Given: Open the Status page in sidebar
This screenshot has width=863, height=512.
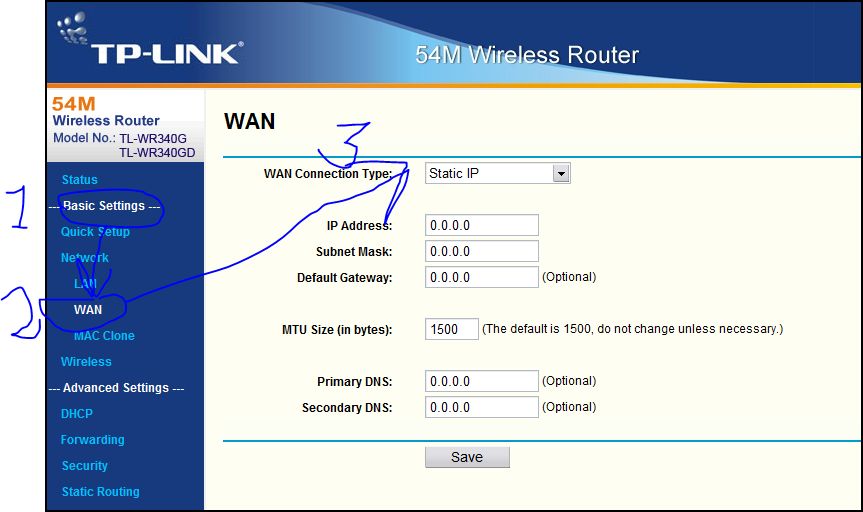Looking at the screenshot, I should pos(80,179).
